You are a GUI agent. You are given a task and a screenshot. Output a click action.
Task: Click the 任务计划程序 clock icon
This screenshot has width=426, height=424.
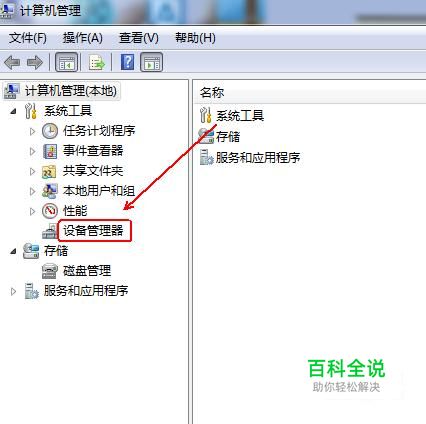(x=50, y=131)
